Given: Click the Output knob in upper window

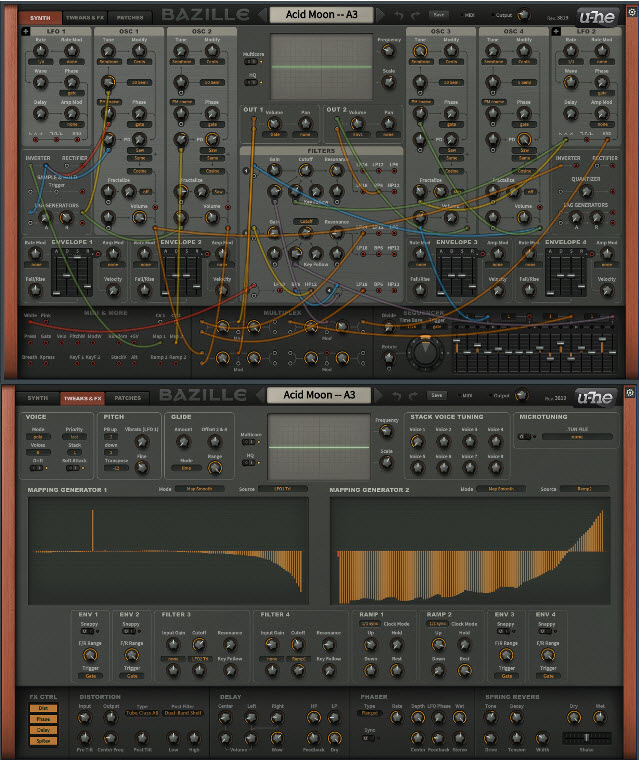Looking at the screenshot, I should pyautogui.click(x=524, y=15).
